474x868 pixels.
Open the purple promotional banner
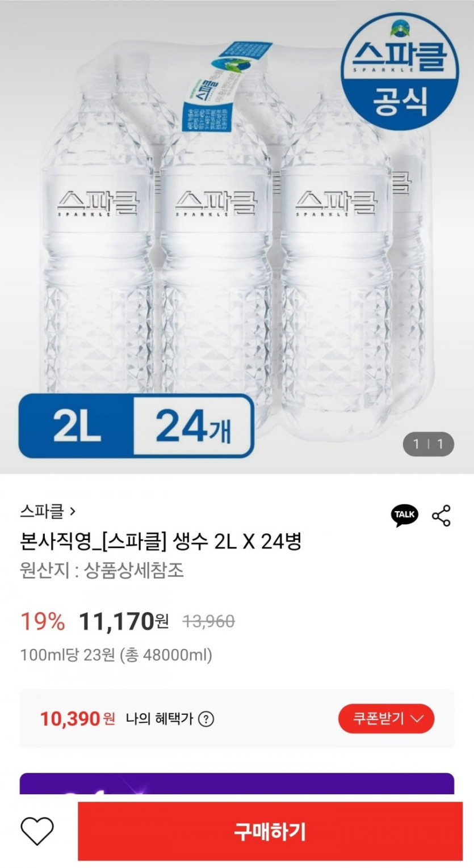tap(237, 783)
